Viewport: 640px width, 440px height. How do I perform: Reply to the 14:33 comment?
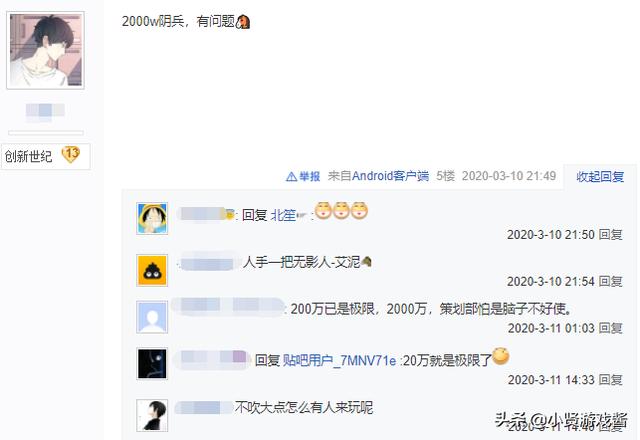coord(610,380)
